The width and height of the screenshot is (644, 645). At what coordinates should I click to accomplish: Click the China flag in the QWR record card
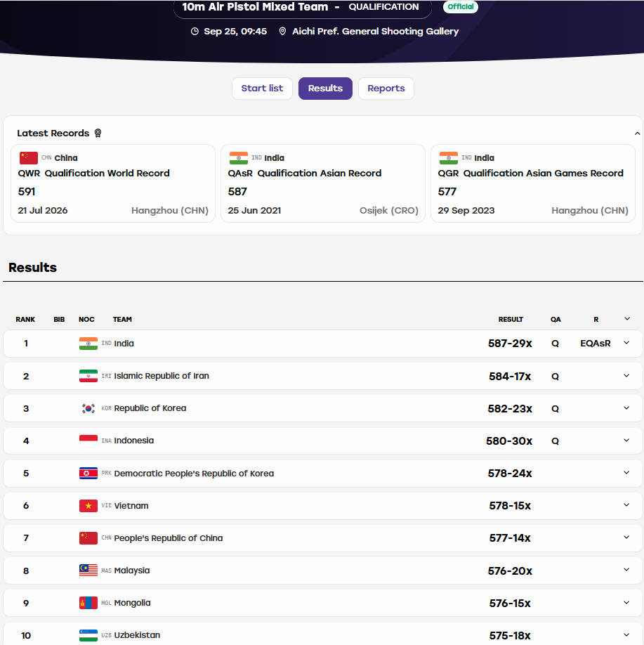28,157
